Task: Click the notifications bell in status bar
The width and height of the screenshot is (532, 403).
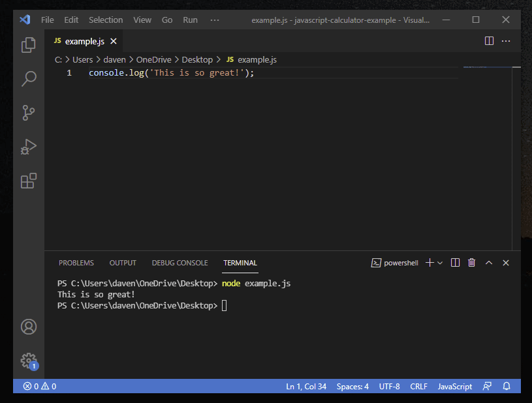Action: pos(507,386)
